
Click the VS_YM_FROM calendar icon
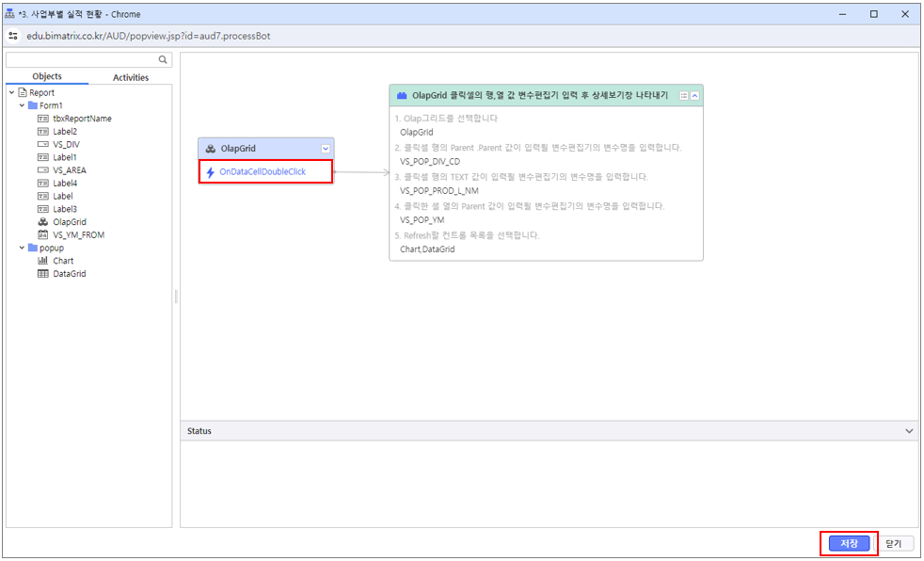pos(42,234)
